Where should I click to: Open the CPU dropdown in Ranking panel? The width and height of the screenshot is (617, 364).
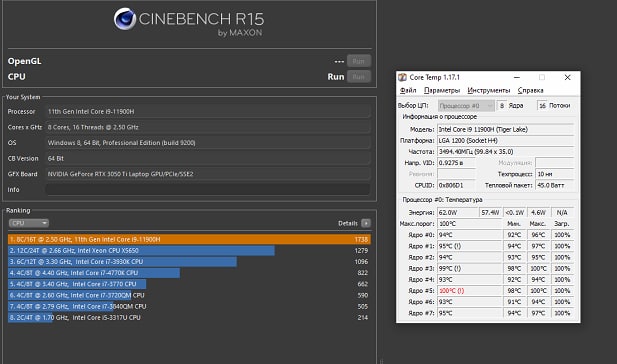pos(29,223)
